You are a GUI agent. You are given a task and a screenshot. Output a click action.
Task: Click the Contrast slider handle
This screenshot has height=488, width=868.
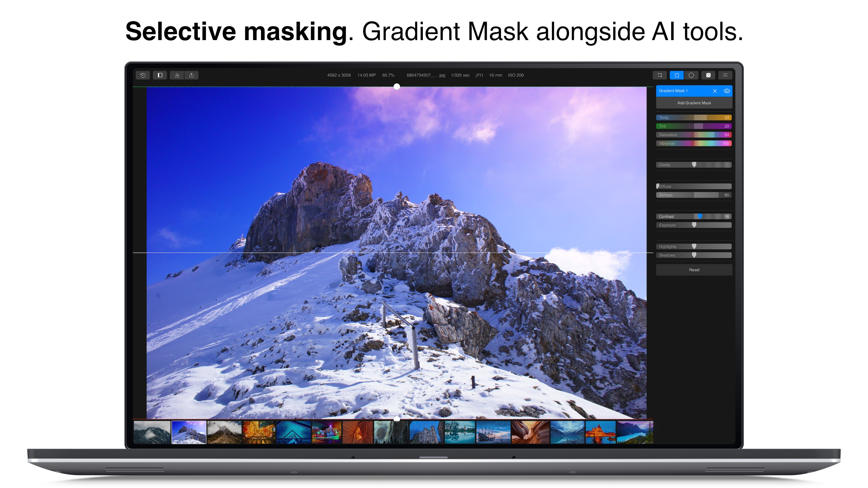(700, 217)
